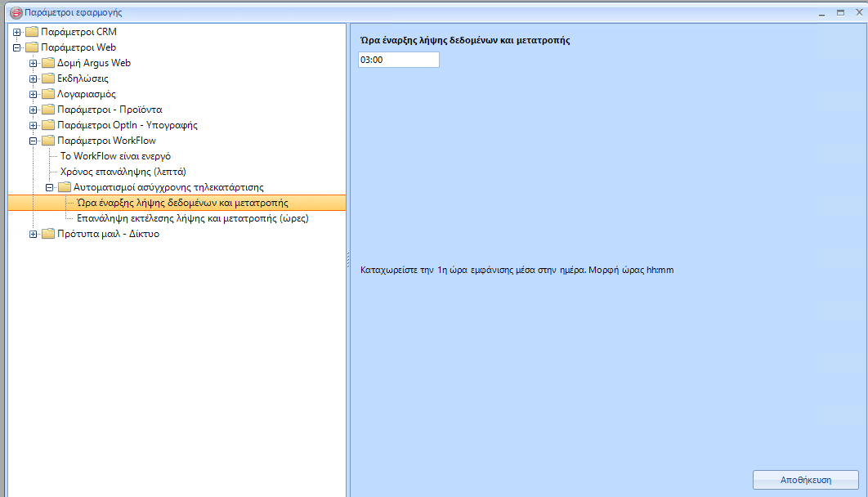The width and height of the screenshot is (868, 497).
Task: Click the Εκδηλώσεις folder icon
Action: [48, 78]
